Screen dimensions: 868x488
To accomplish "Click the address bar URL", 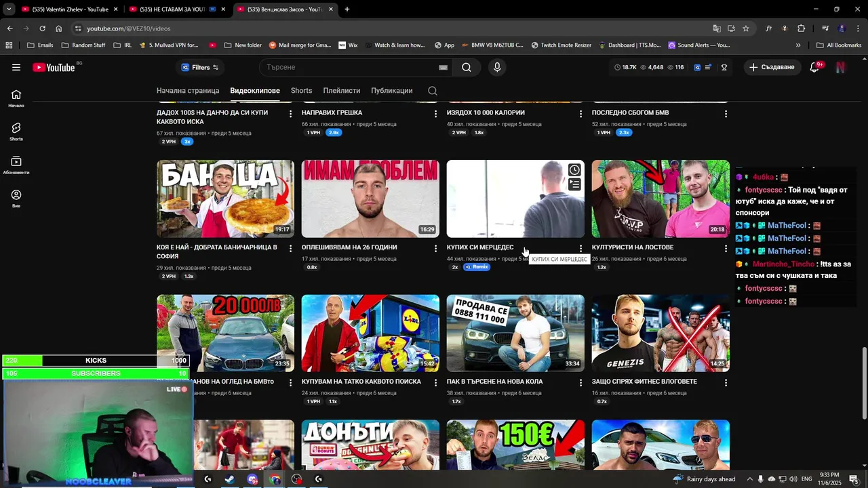I will (129, 28).
